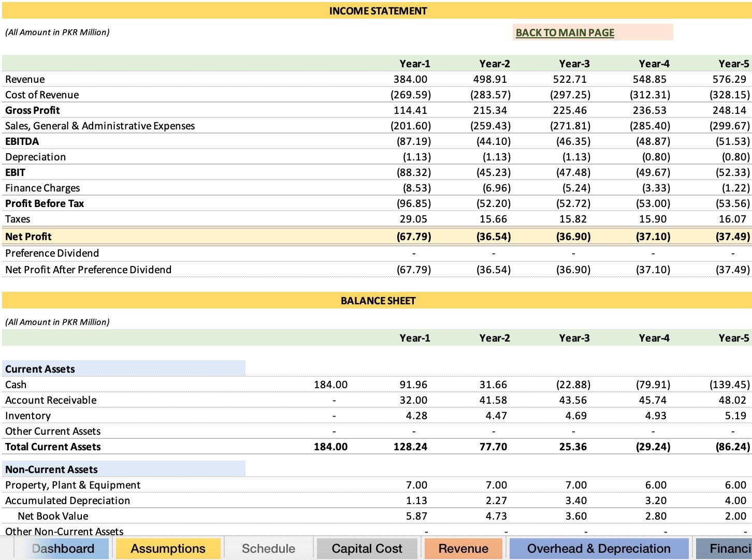
Task: Click Year-4 Property, Plant & Equipment 6.00
Action: [x=656, y=485]
